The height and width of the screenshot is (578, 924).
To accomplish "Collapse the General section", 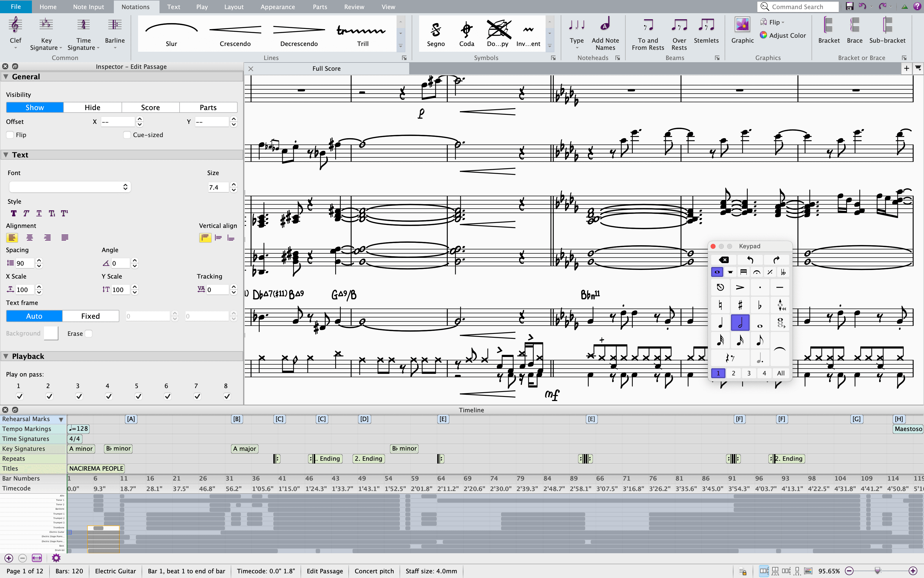I will coord(6,77).
